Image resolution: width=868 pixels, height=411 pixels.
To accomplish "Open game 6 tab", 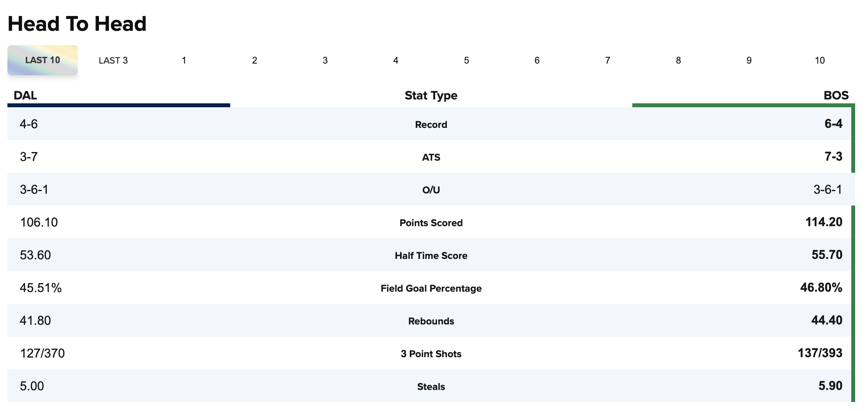I will coord(537,60).
